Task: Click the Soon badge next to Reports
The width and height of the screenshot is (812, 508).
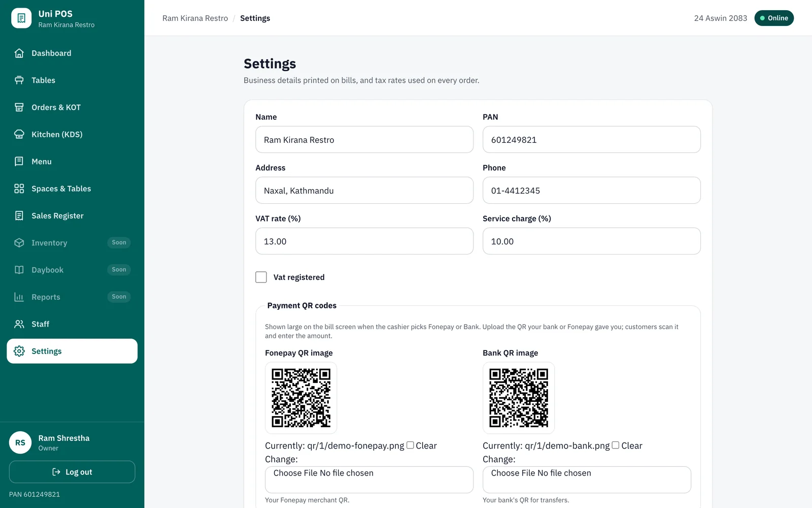Action: pos(119,297)
